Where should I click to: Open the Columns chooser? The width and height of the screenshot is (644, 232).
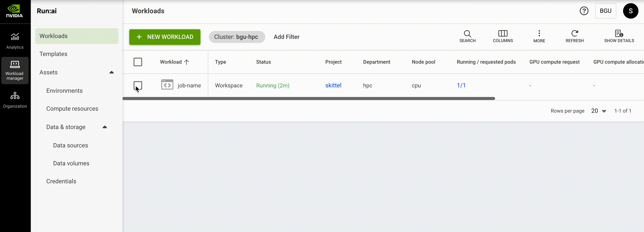503,37
